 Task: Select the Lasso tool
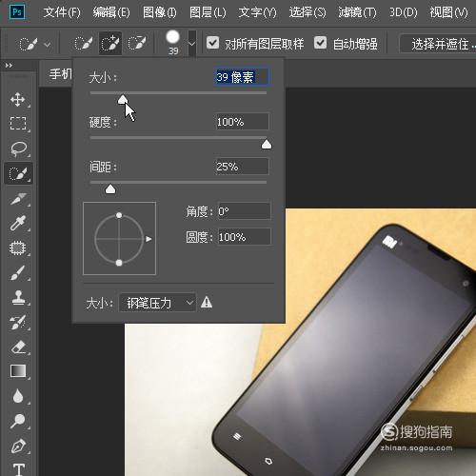coord(18,149)
